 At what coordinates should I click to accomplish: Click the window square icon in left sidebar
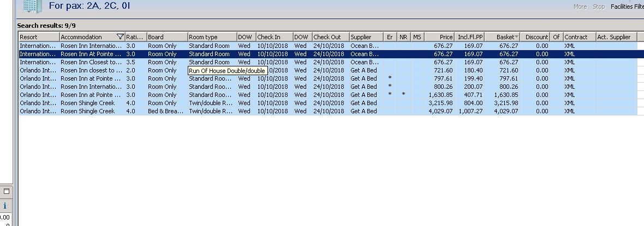pos(7,191)
